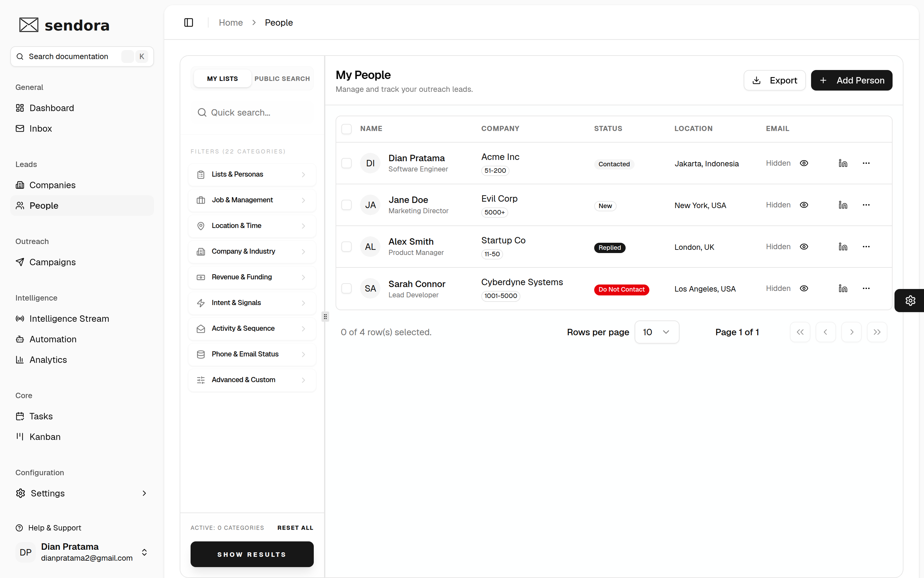Go to first page of results

800,332
